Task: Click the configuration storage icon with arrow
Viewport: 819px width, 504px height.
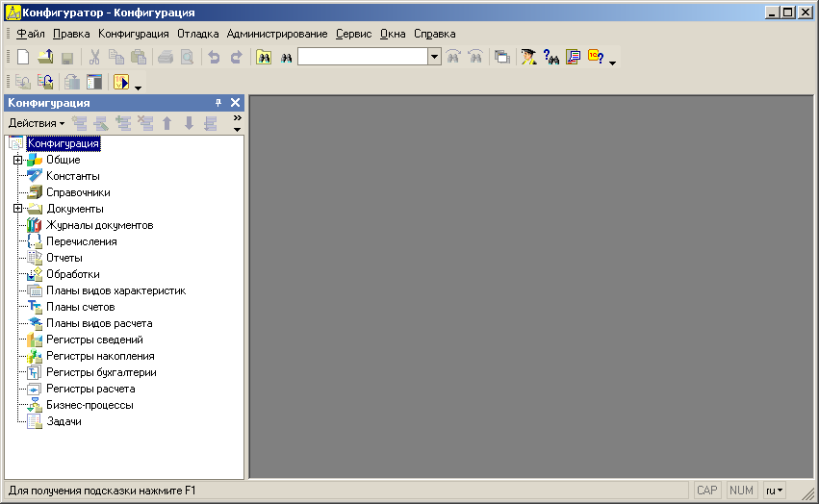Action: coord(72,82)
